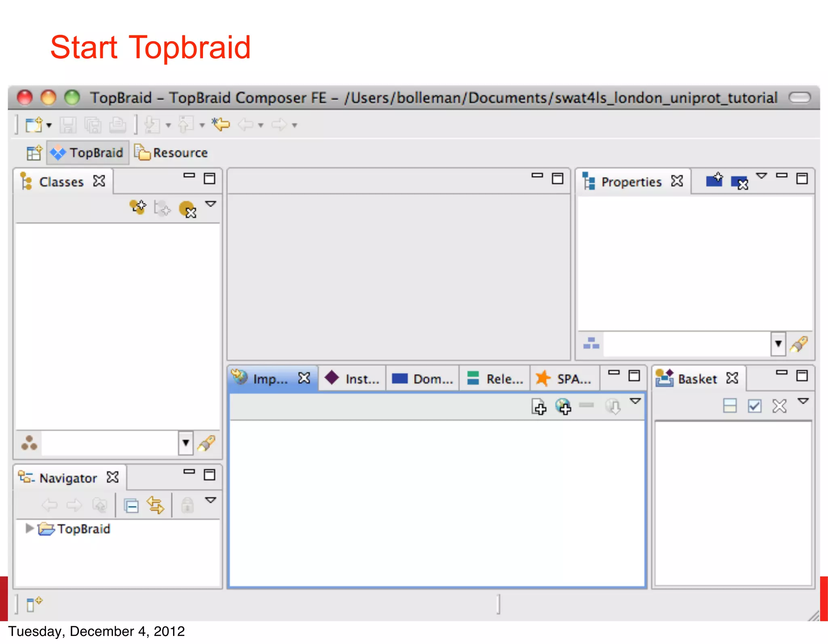The height and width of the screenshot is (644, 828).
Task: Click the New wizard icon in main toolbar
Action: 34,125
